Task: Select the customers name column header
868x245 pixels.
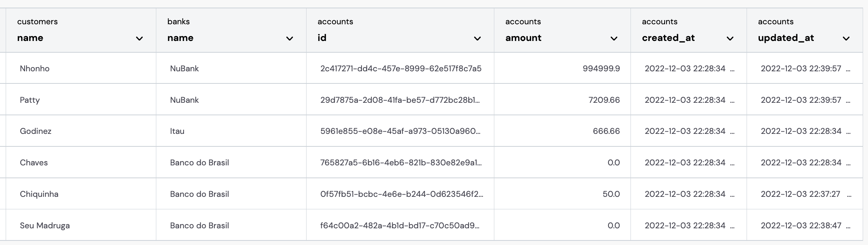Action: tap(30, 38)
